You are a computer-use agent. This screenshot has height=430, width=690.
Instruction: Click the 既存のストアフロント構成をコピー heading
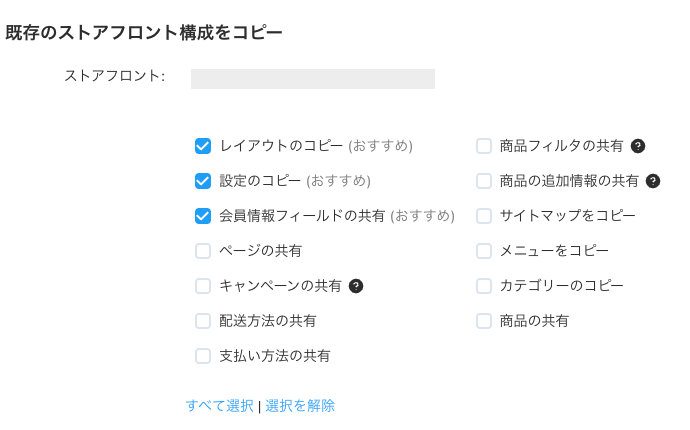(144, 33)
